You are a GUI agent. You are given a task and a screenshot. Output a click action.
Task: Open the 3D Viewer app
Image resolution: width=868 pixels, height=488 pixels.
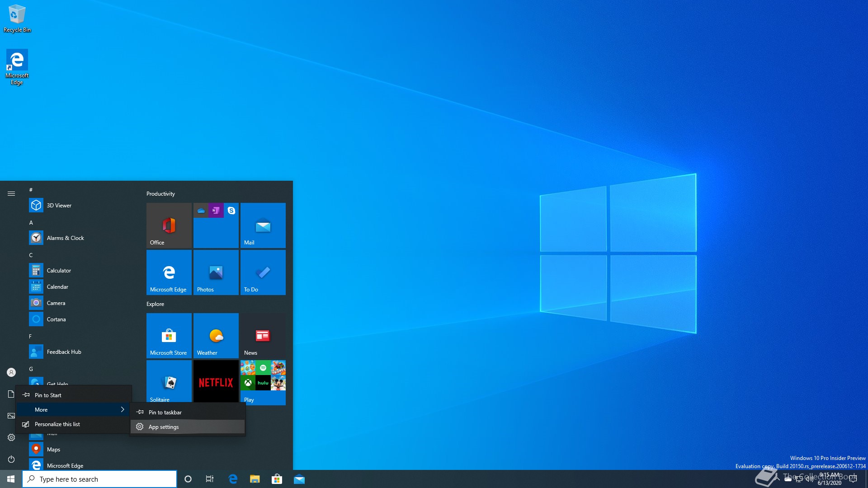point(59,206)
